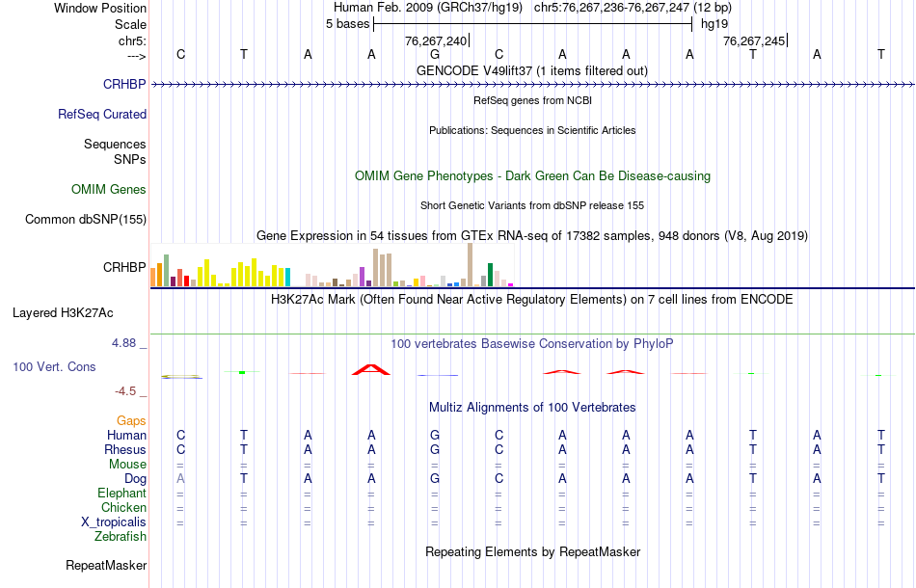Click the Window Position label

click(100, 8)
